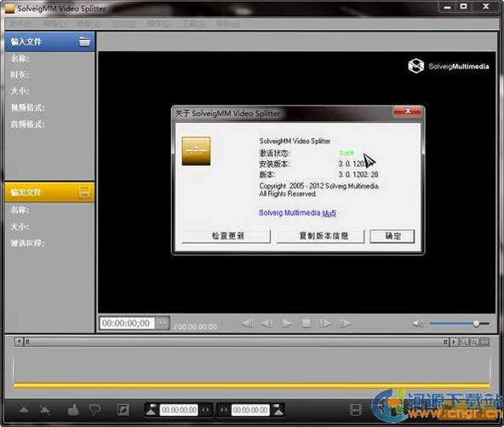Click the left marker time field
The image size is (504, 427).
tap(179, 410)
